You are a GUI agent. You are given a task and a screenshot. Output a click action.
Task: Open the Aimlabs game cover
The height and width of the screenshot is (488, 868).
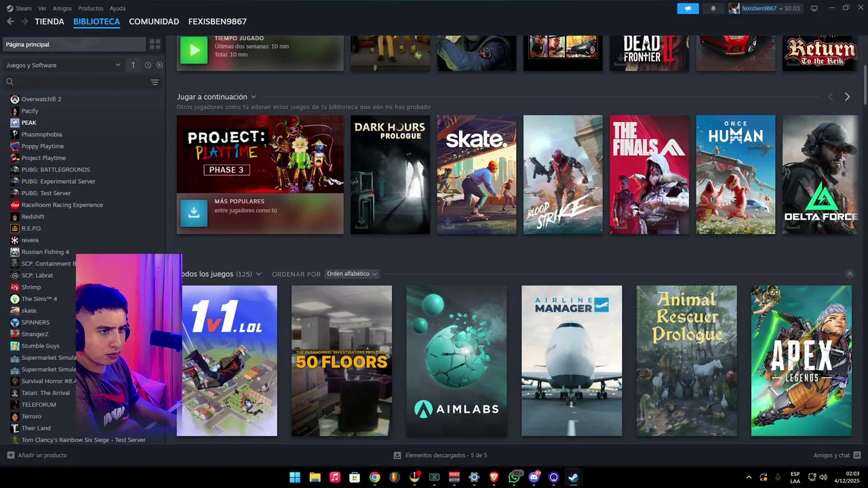tap(456, 361)
